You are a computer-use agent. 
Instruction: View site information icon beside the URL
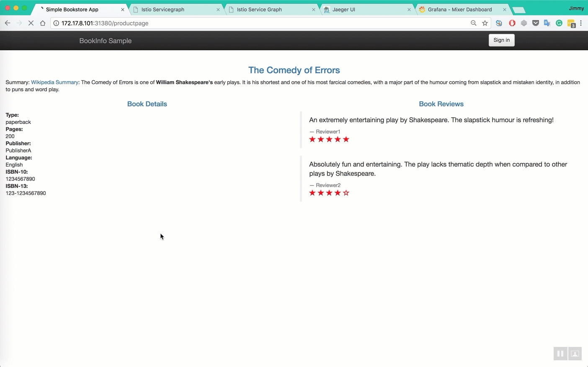[56, 23]
